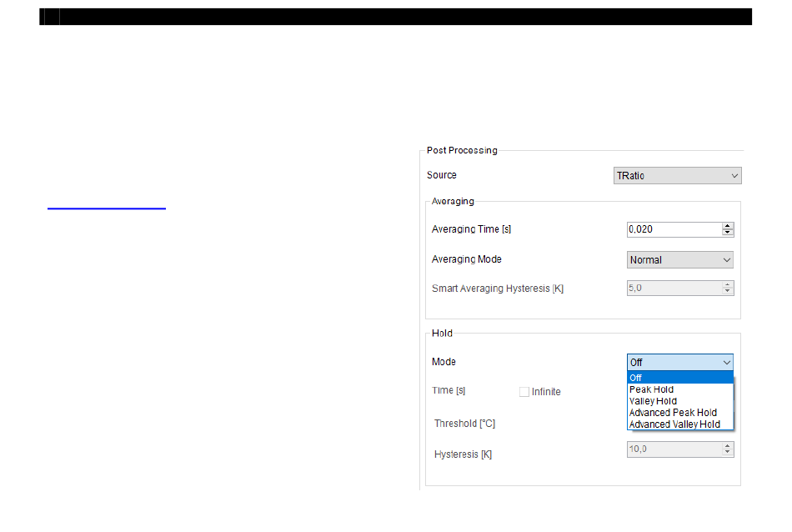792x532 pixels.
Task: Click the Hold Hysteresis value field
Action: click(674, 449)
